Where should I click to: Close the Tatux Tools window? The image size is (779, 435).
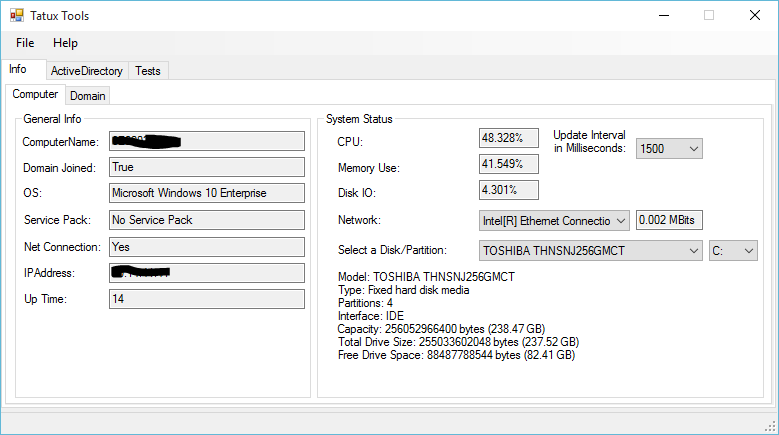(x=755, y=15)
